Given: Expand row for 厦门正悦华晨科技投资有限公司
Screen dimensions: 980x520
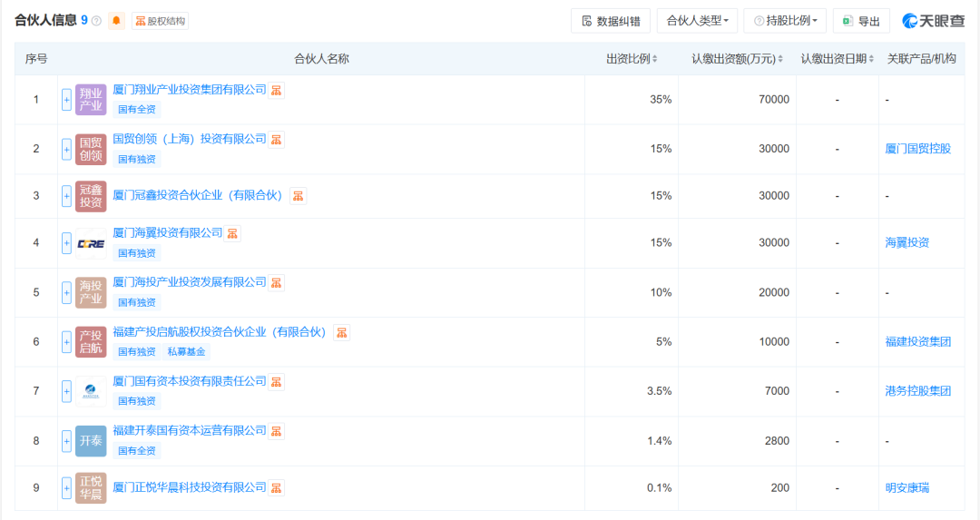Looking at the screenshot, I should (x=66, y=487).
